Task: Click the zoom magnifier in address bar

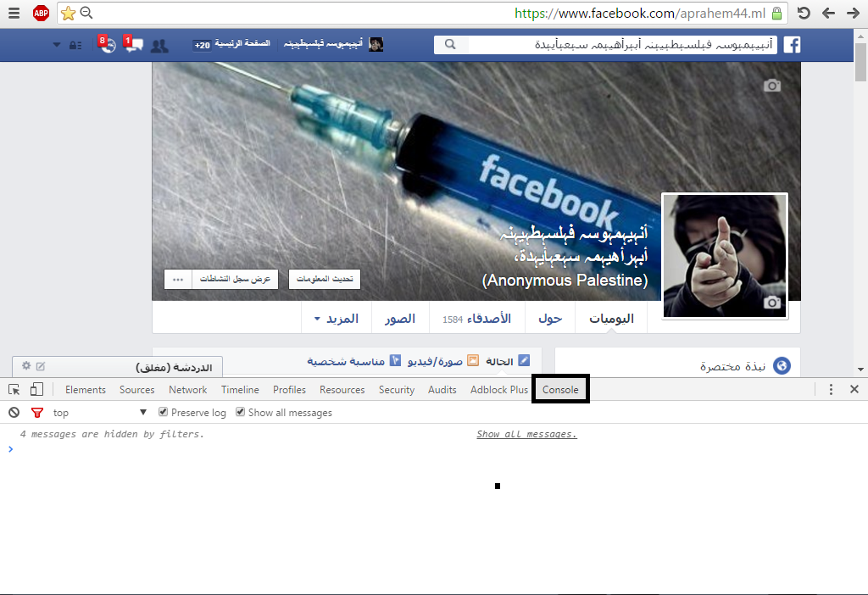Action: coord(86,13)
